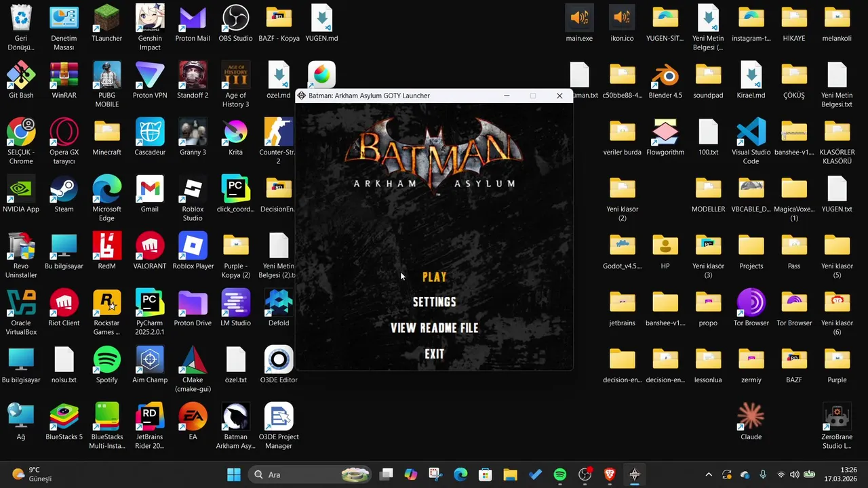
Task: Select the MagicaVoxel folder icon
Action: coord(794,198)
